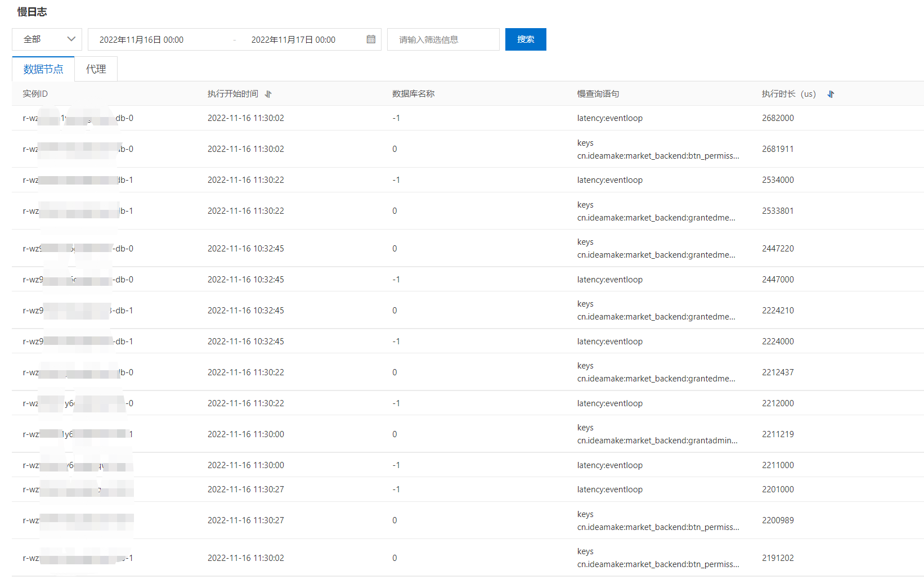Open the calendar icon in date range
This screenshot has height=584, width=924.
click(x=371, y=39)
